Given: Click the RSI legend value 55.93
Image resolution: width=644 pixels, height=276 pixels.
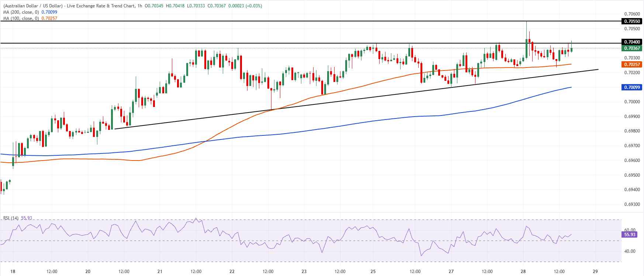Looking at the screenshot, I should [27, 218].
